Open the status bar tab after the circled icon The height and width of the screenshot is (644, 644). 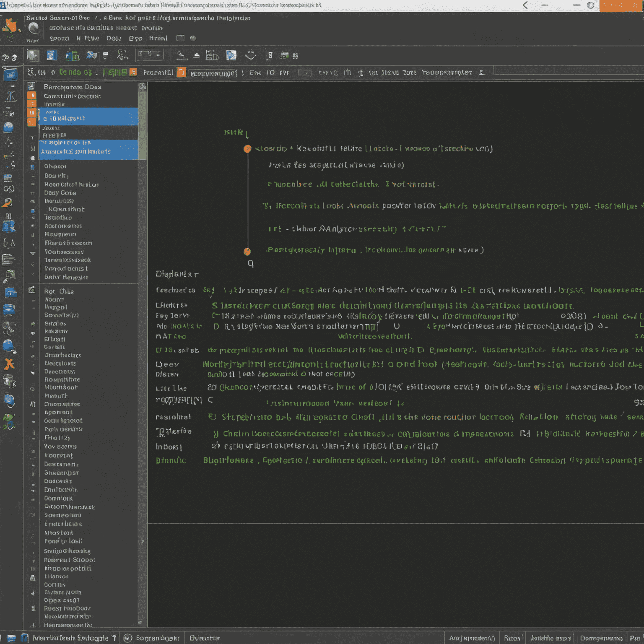coord(158,638)
